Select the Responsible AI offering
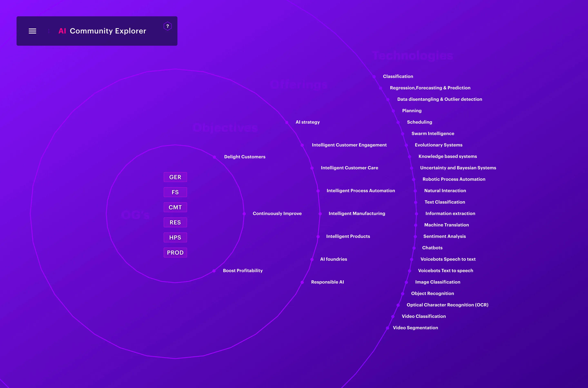The image size is (588, 388). pos(327,282)
